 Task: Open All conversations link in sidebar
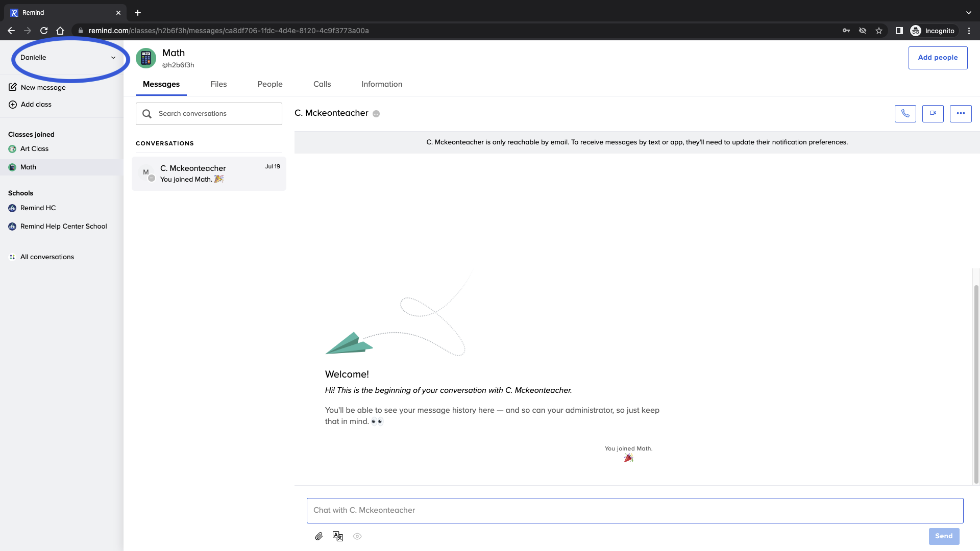coord(47,257)
